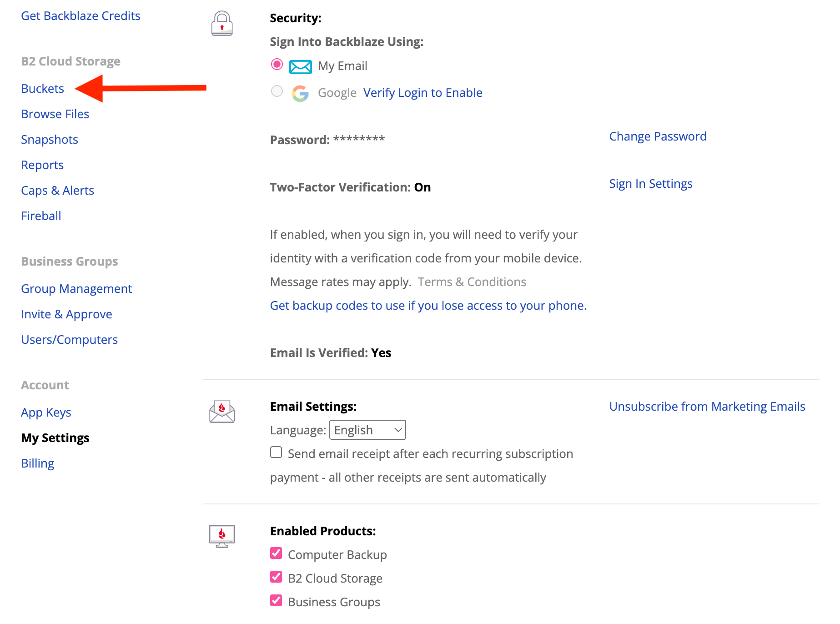Viewport: 840px width, 624px height.
Task: Click the 'Two-Factor Verification: On' text
Action: [350, 187]
